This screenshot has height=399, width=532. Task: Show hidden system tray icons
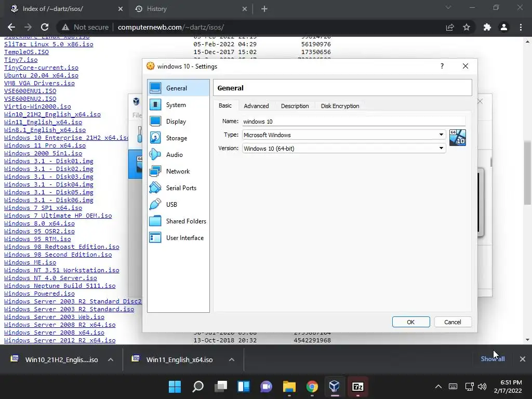tap(438, 387)
